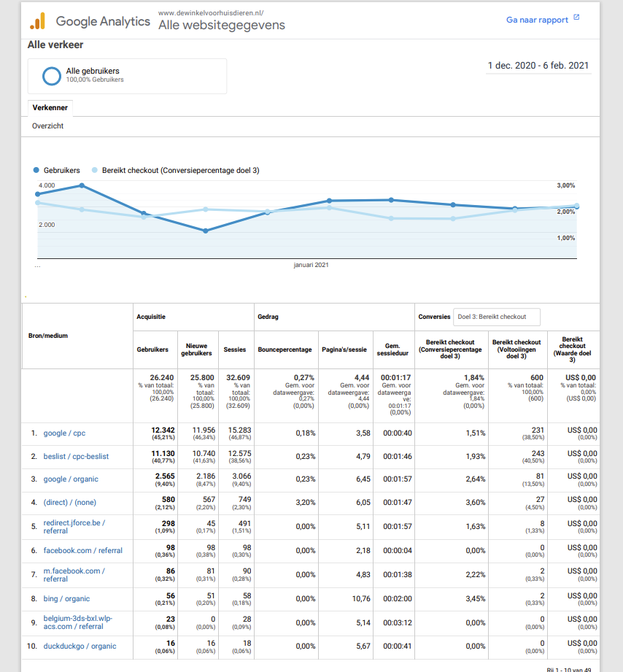Click the total sessions value 32.609

(239, 377)
